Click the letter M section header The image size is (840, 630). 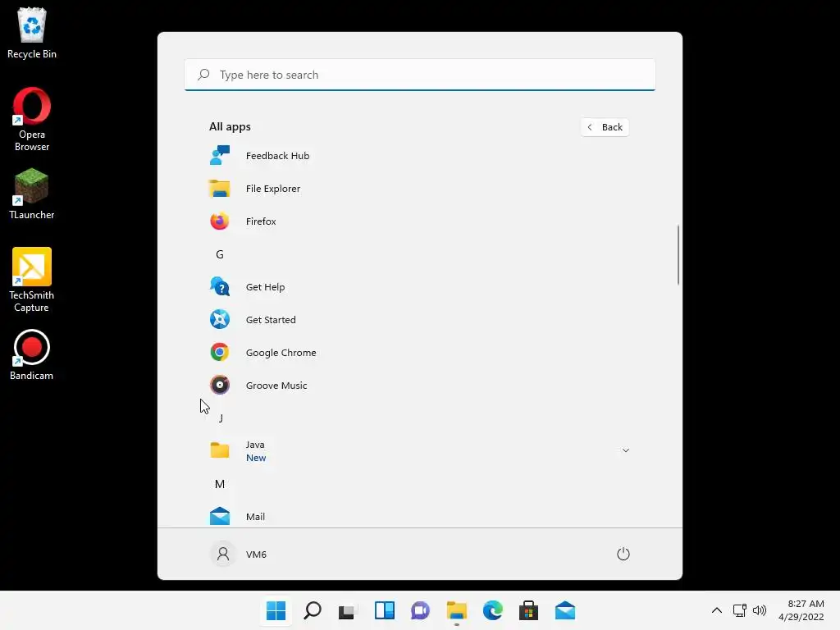point(220,484)
